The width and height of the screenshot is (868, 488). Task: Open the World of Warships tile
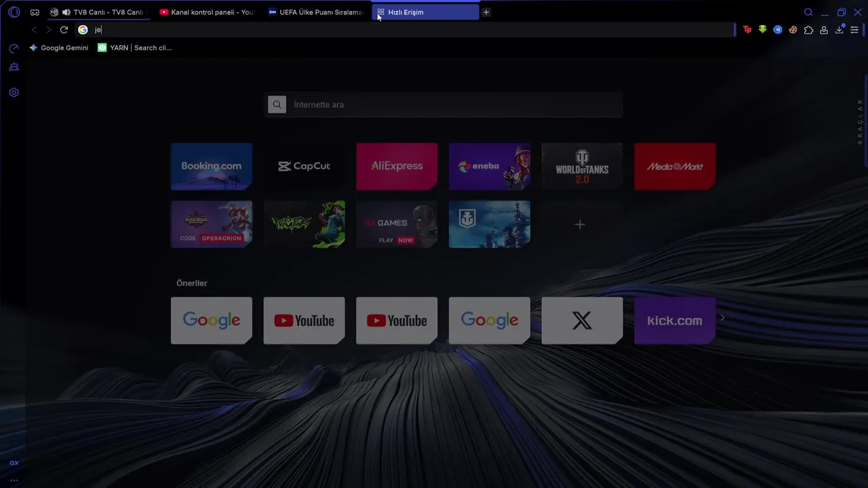click(490, 224)
